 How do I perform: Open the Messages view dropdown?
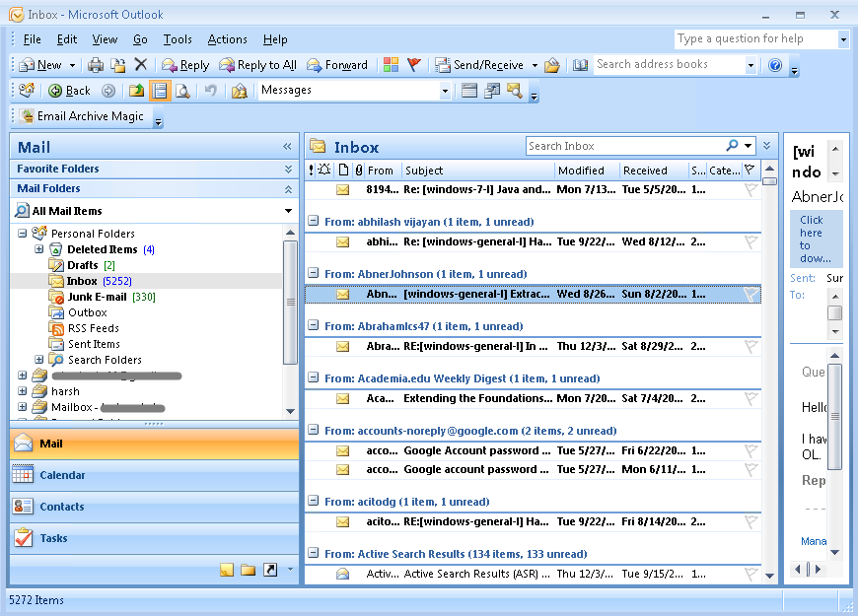(445, 91)
